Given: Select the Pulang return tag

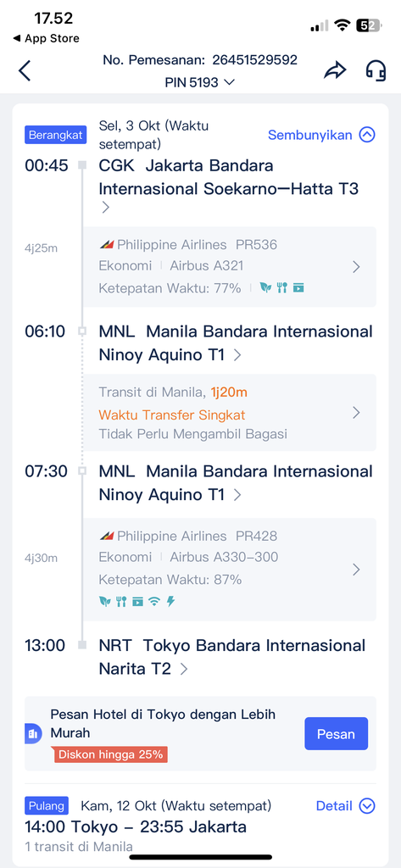Looking at the screenshot, I should (47, 805).
